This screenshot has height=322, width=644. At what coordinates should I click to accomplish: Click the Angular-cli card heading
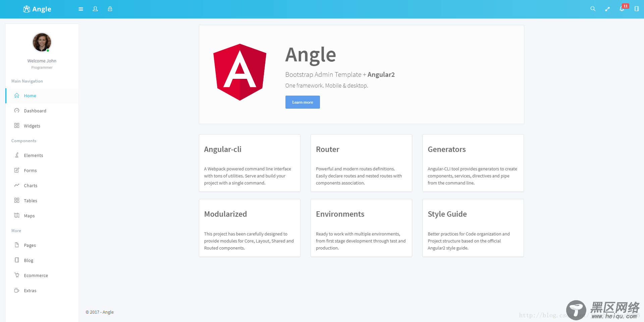click(x=223, y=149)
